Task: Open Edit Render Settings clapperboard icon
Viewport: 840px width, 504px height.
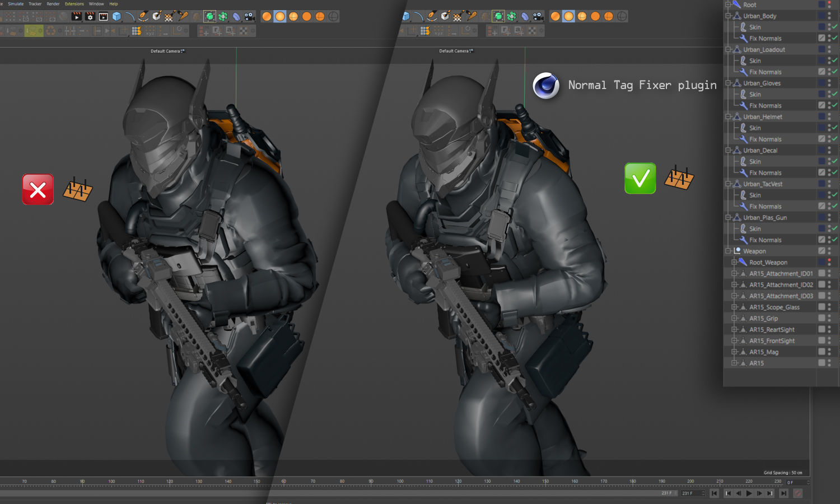Action: pyautogui.click(x=90, y=17)
